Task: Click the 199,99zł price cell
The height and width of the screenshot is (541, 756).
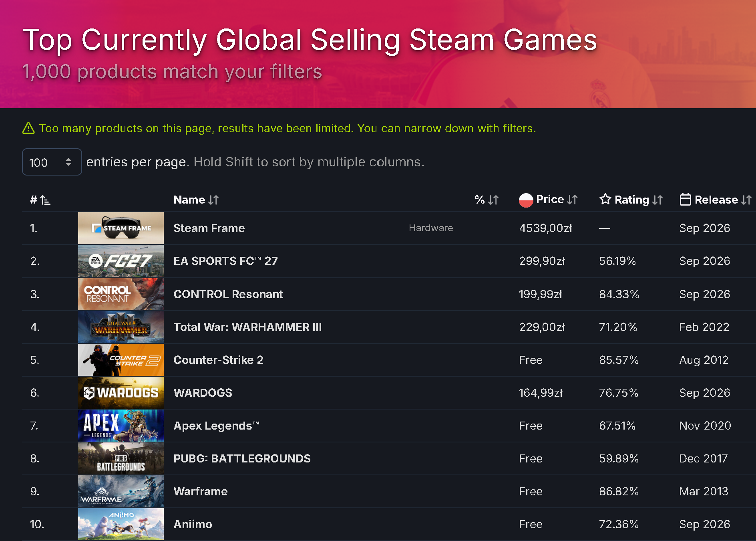Action: point(541,294)
